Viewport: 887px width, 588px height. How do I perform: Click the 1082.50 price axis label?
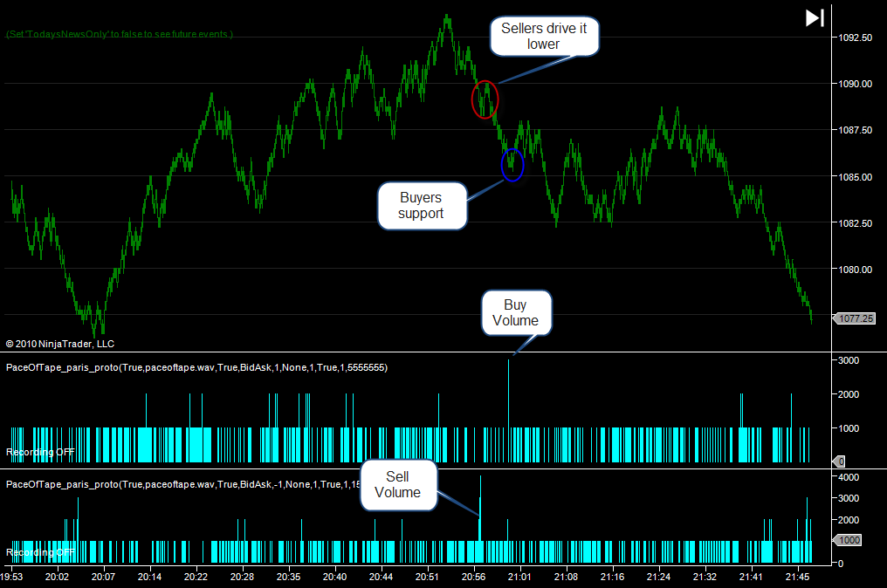(855, 223)
